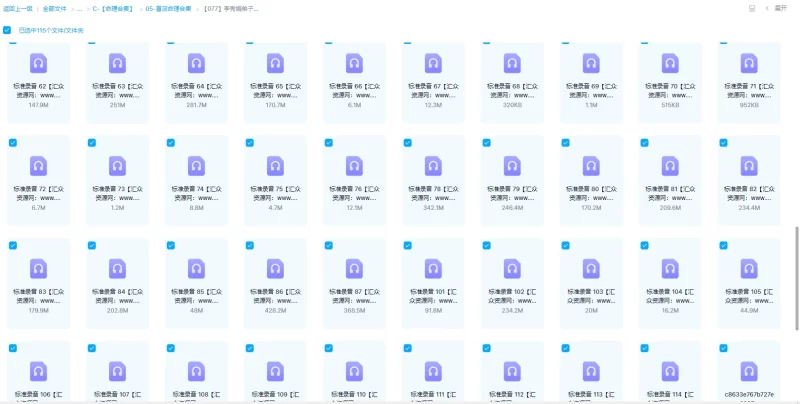Open audio file 标准录音 72
This screenshot has width=800, height=404.
[38, 164]
